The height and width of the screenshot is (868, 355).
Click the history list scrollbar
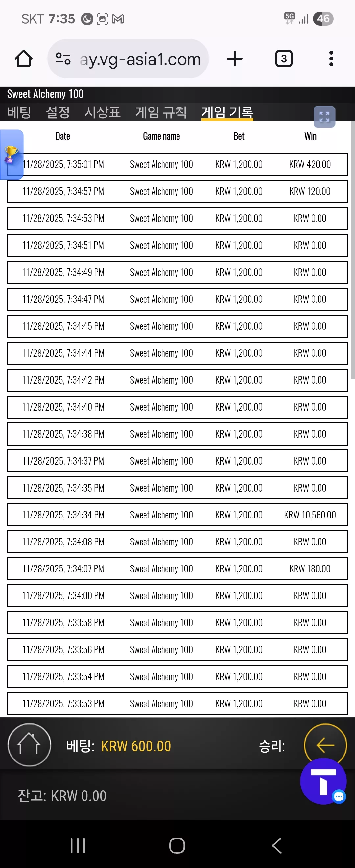(x=353, y=249)
